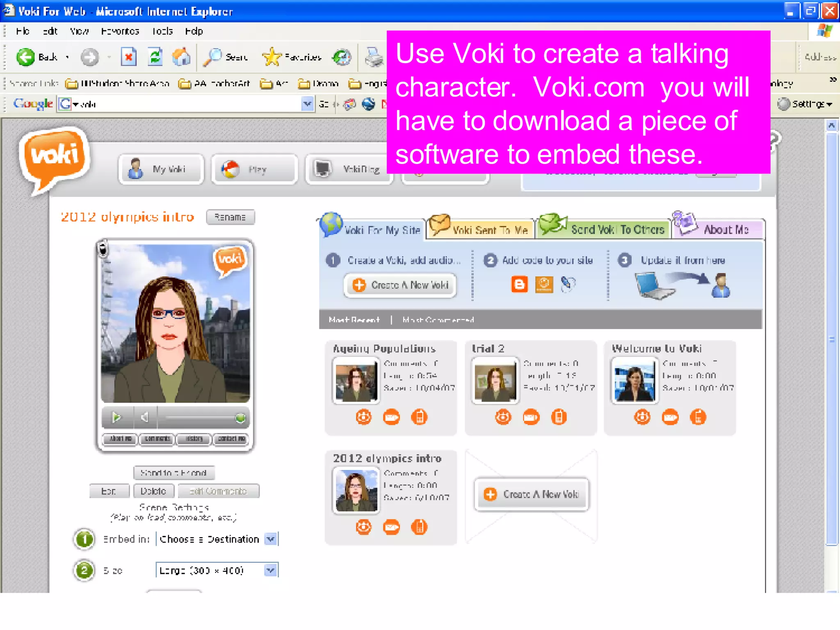Open Welcome to Voki thumbnail

pos(635,381)
